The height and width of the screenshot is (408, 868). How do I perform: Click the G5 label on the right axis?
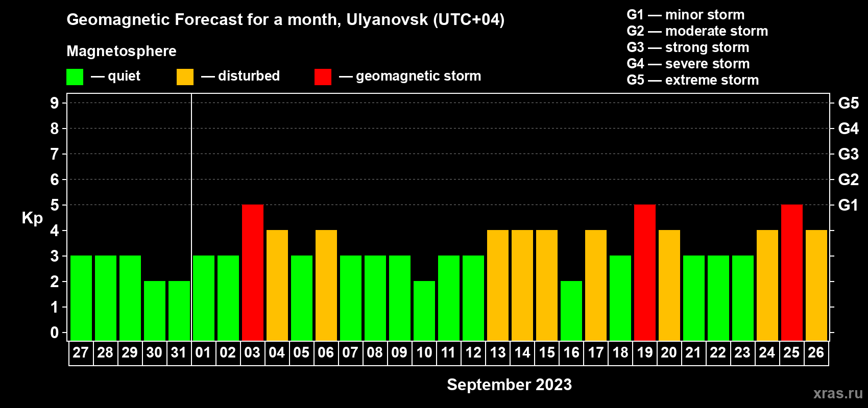pyautogui.click(x=849, y=103)
